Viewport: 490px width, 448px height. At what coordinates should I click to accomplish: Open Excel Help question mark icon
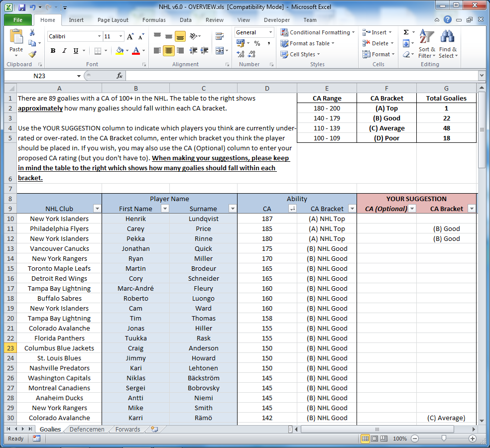[x=448, y=20]
